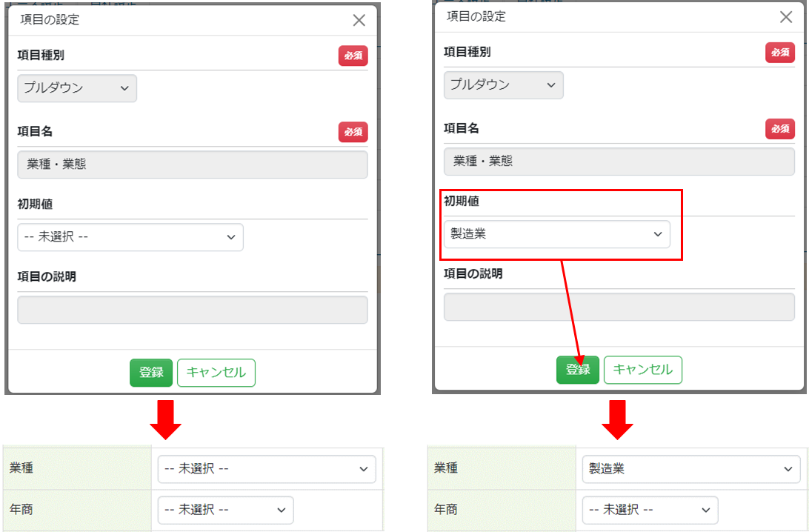Click キャンセル button in left dialog

coord(216,373)
